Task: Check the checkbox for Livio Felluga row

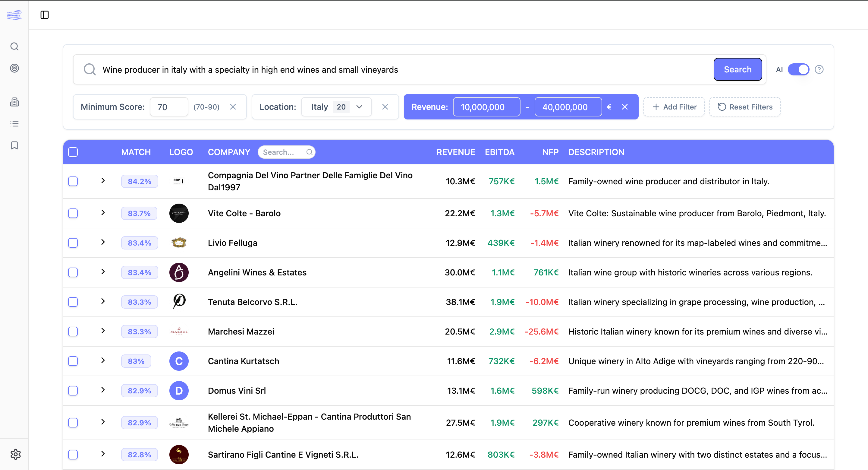Action: pyautogui.click(x=73, y=243)
